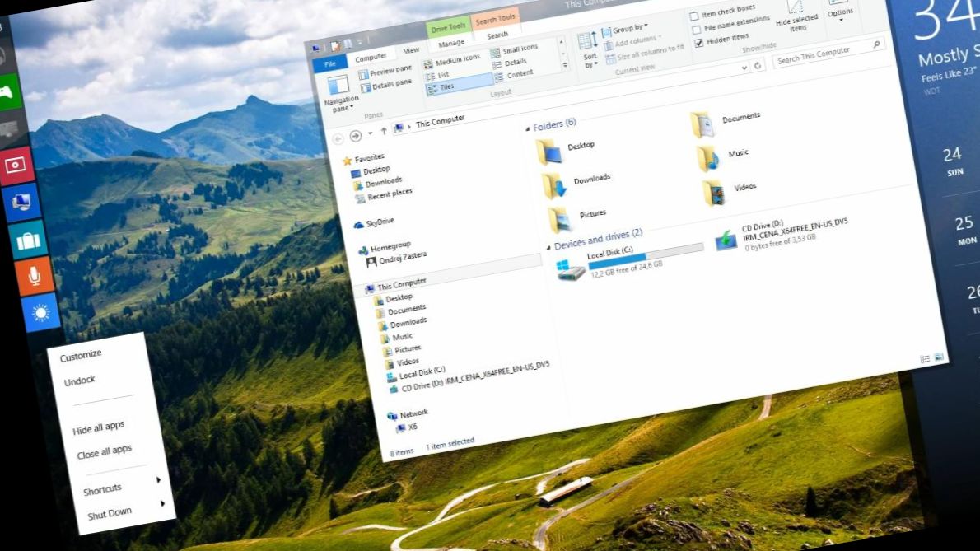980x551 pixels.
Task: Open the teal Travel suitcase tile
Action: (x=28, y=240)
